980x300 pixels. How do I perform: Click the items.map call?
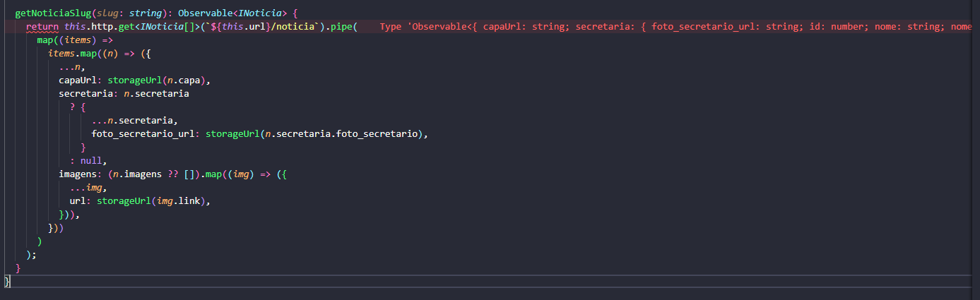click(x=72, y=54)
